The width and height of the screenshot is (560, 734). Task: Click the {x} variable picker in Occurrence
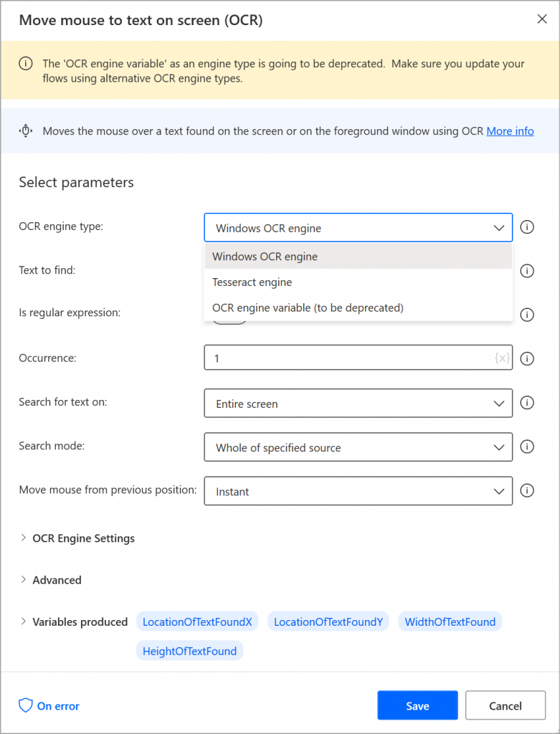(x=501, y=358)
